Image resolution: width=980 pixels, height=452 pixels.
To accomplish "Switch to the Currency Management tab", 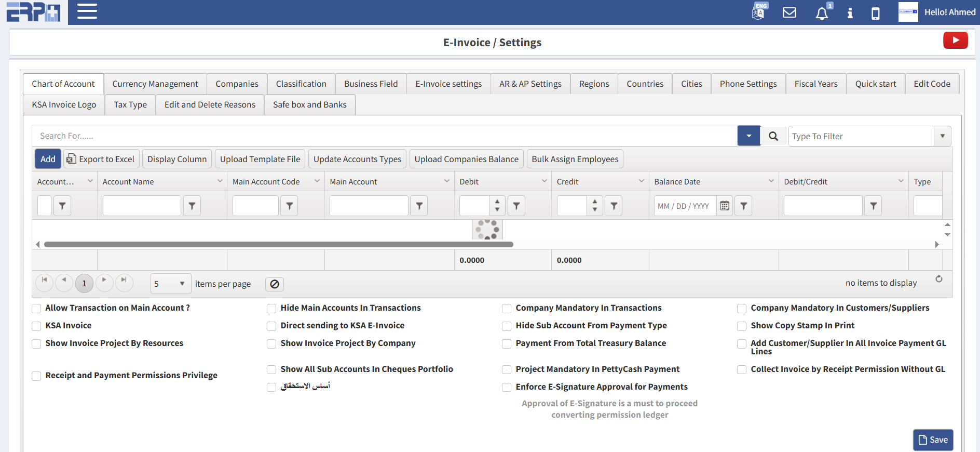I will tap(155, 84).
